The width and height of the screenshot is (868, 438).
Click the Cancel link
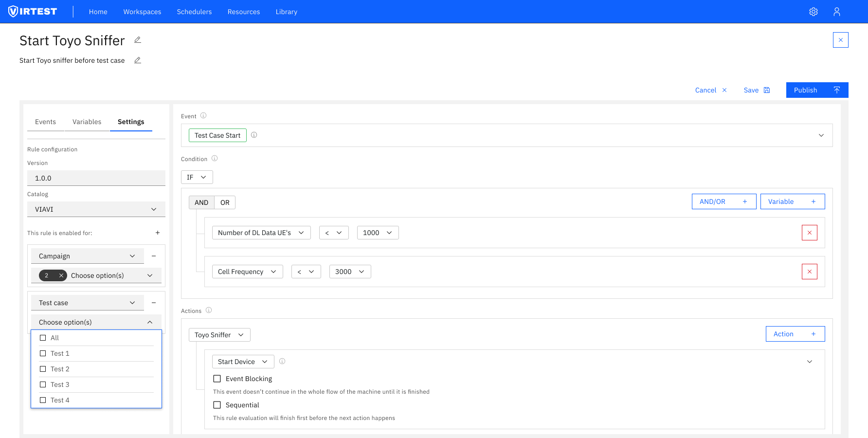click(705, 90)
